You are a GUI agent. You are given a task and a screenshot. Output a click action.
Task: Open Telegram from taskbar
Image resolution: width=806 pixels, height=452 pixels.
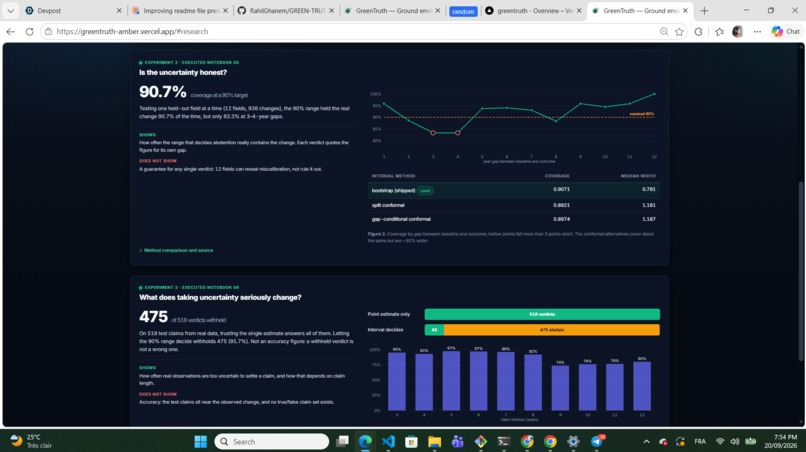(x=597, y=441)
